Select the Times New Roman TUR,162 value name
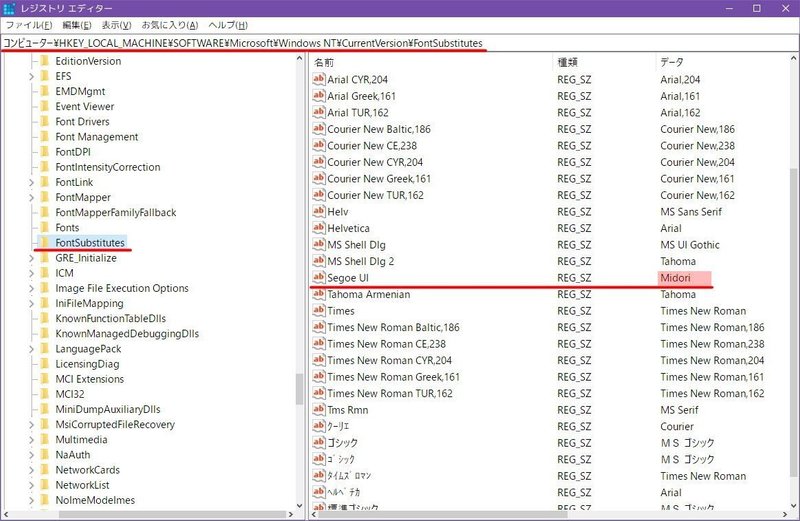800x521 pixels. click(390, 393)
